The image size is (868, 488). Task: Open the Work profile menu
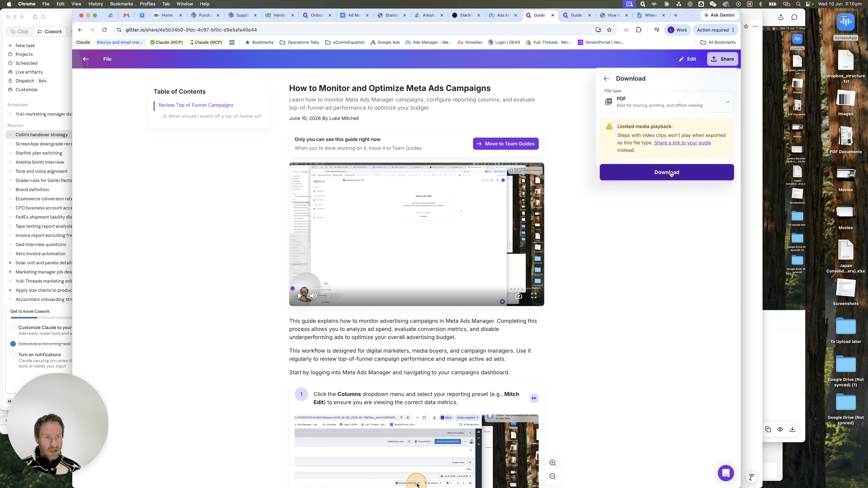677,30
